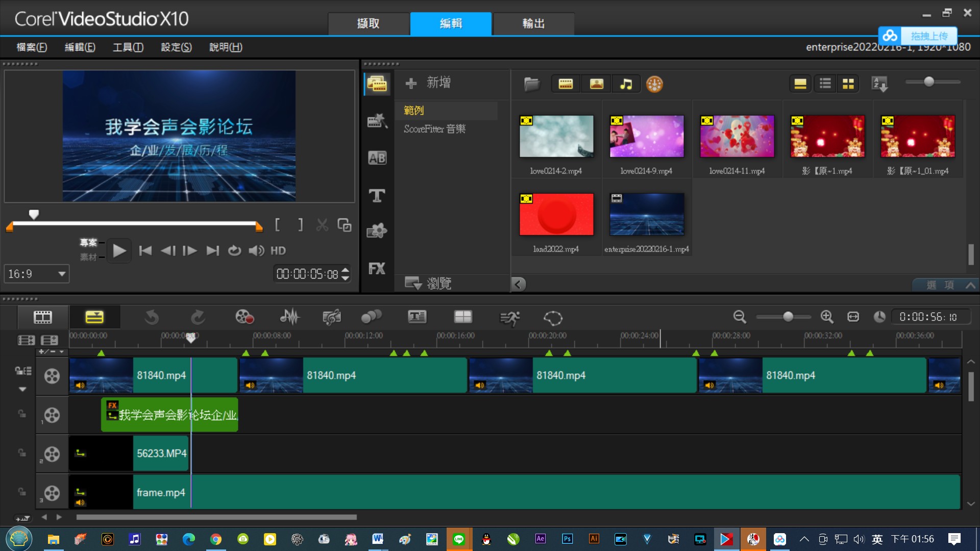Viewport: 980px width, 551px height.
Task: Open the 工具(T) menu
Action: coord(128,47)
